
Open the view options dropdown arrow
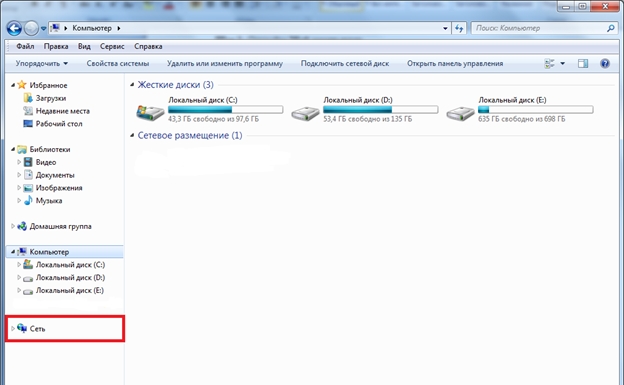(x=562, y=63)
